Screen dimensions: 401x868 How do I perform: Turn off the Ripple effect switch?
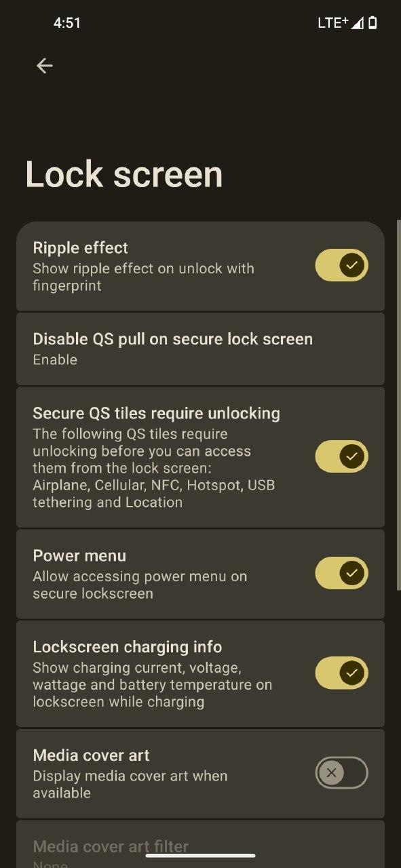tap(341, 265)
